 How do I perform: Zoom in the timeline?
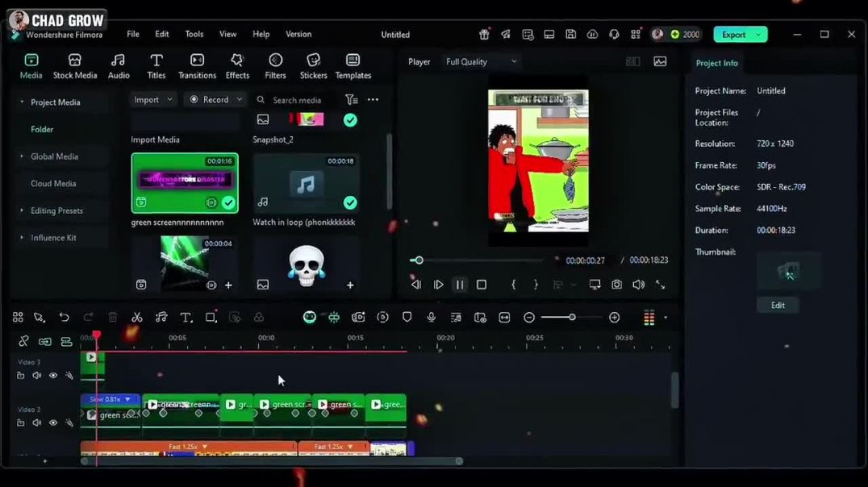pos(615,318)
